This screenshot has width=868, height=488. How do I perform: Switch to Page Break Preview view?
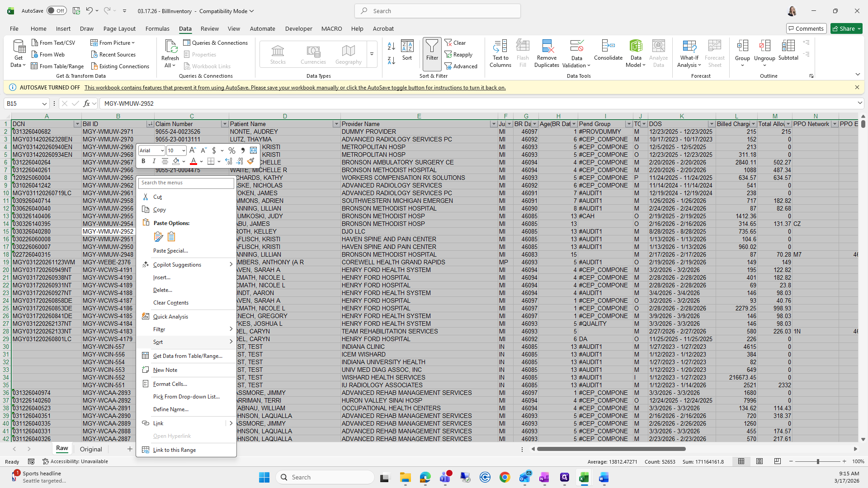tap(777, 461)
